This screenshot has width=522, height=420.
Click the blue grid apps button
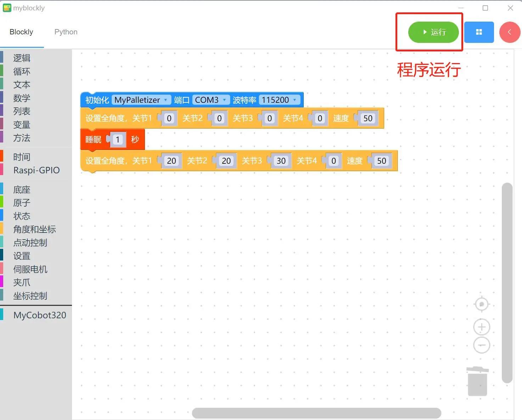pyautogui.click(x=479, y=32)
